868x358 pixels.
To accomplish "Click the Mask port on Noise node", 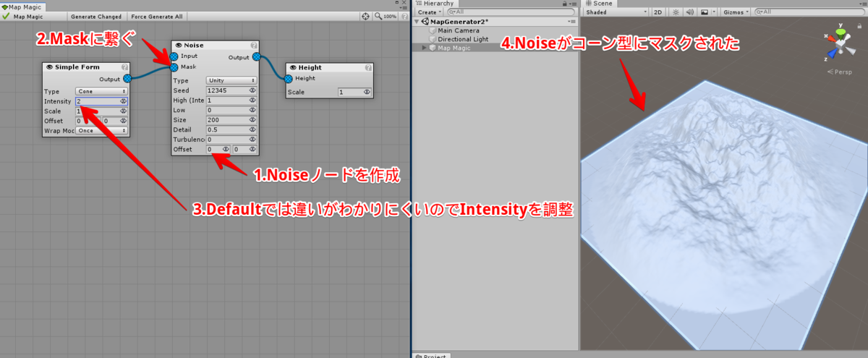I will [174, 67].
